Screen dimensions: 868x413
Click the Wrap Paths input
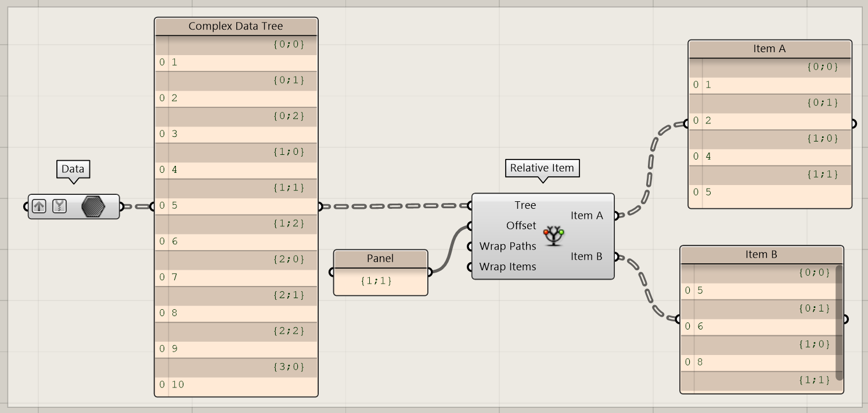tap(507, 247)
